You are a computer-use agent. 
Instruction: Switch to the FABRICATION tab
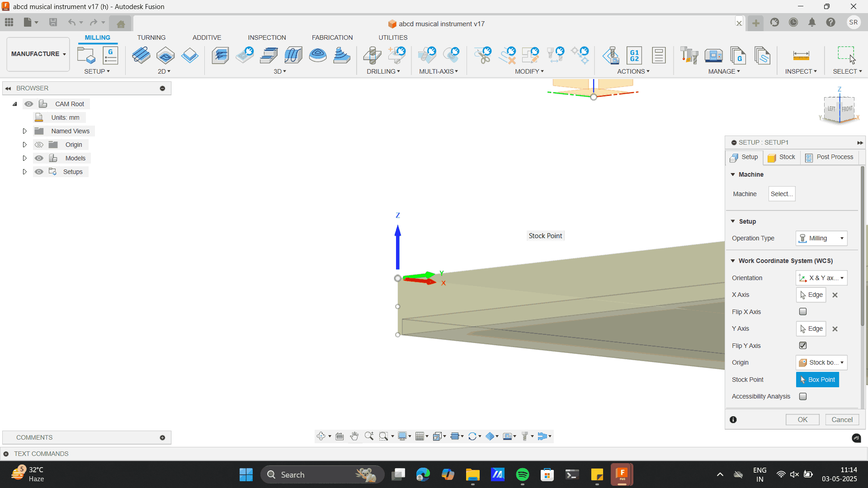click(x=332, y=38)
